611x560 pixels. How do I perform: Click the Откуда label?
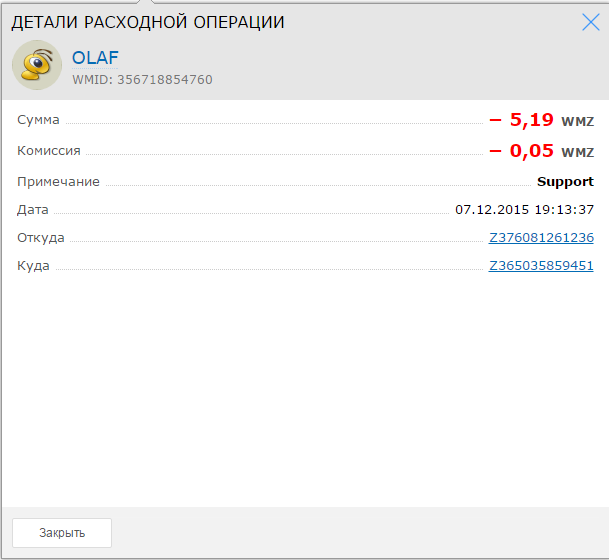coord(41,238)
